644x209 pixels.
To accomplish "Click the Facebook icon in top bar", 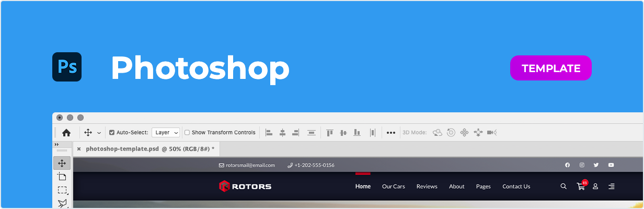I will click(567, 165).
